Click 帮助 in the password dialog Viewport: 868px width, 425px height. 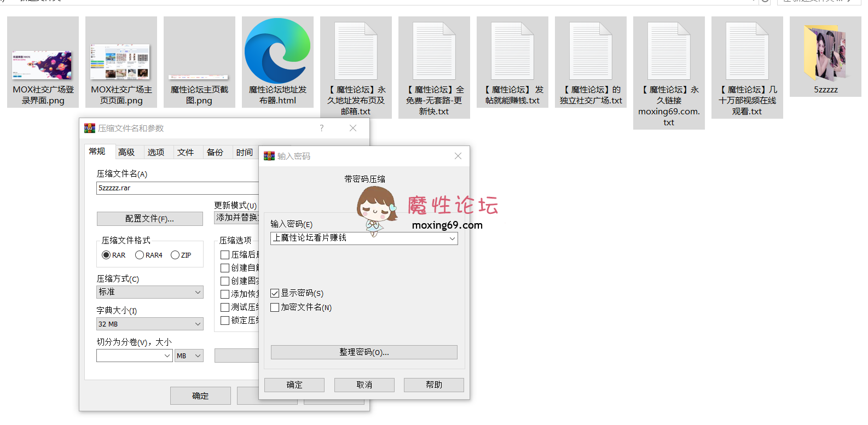click(434, 385)
